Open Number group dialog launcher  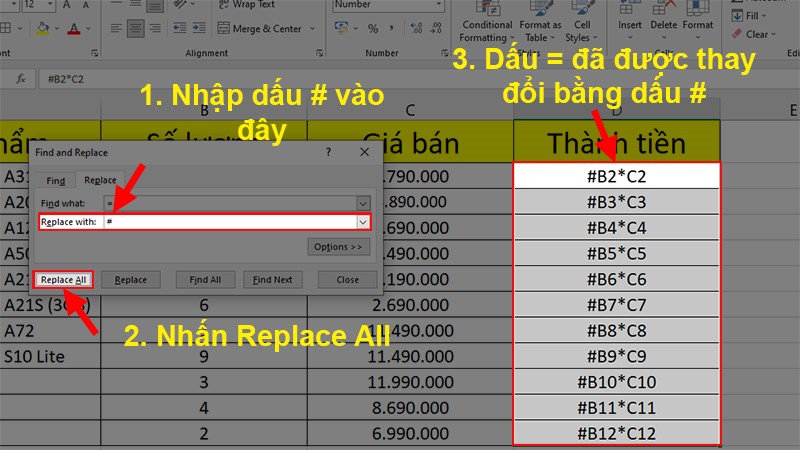pos(444,53)
